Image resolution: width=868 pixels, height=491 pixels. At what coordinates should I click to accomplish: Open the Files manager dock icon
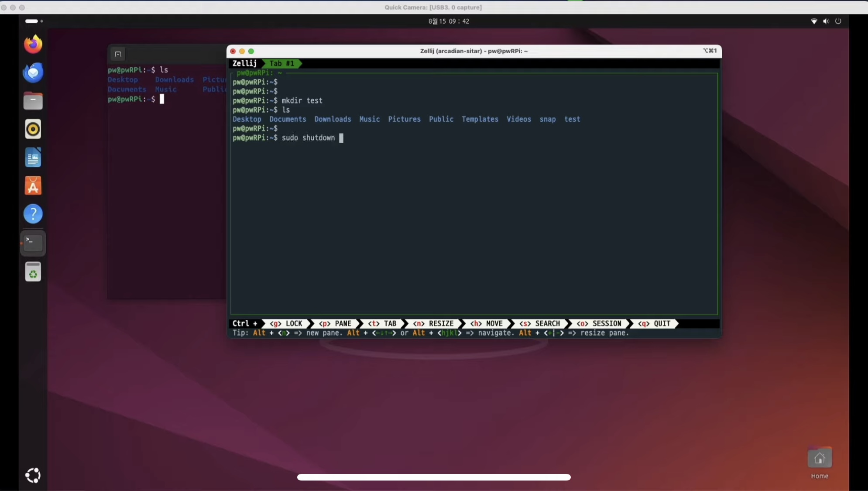pos(33,101)
